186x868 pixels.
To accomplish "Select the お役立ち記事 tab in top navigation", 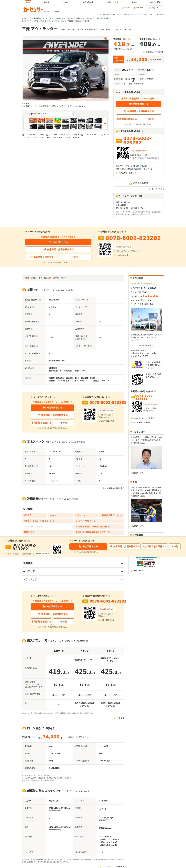I will (x=155, y=2).
